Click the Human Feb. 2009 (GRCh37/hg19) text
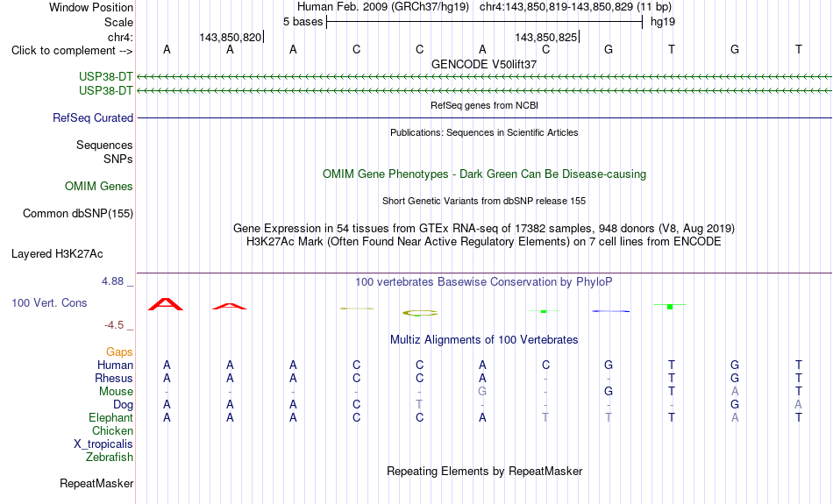 (x=383, y=7)
